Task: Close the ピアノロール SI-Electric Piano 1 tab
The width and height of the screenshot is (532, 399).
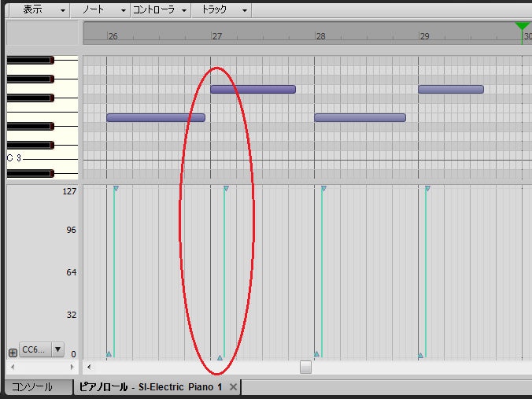Action: (233, 386)
